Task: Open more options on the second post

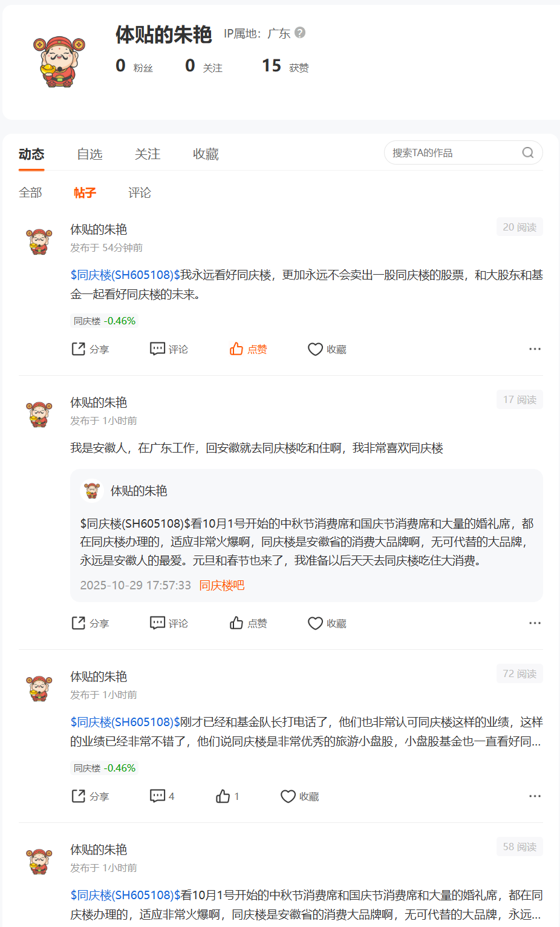Action: pos(535,623)
